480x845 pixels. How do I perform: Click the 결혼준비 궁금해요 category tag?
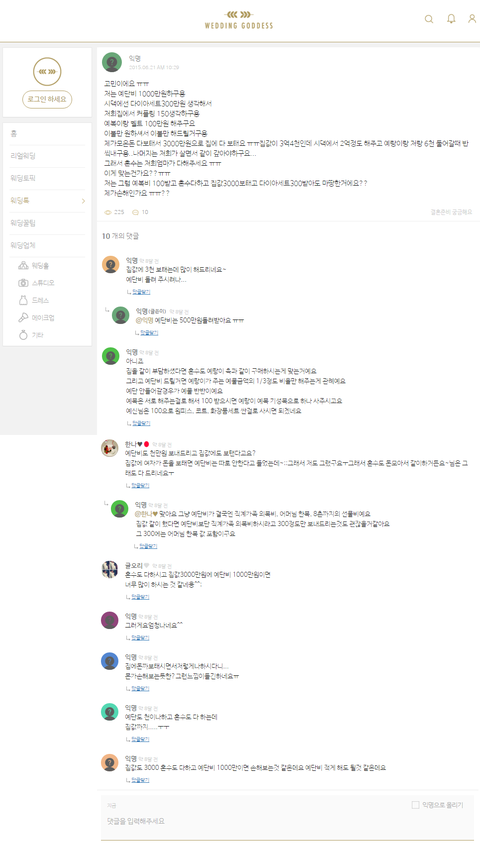pyautogui.click(x=451, y=212)
